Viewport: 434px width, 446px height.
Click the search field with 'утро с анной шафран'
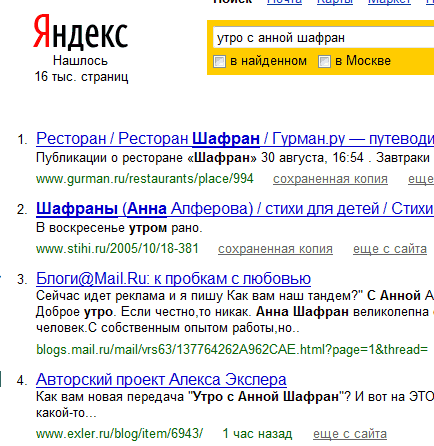pyautogui.click(x=323, y=38)
